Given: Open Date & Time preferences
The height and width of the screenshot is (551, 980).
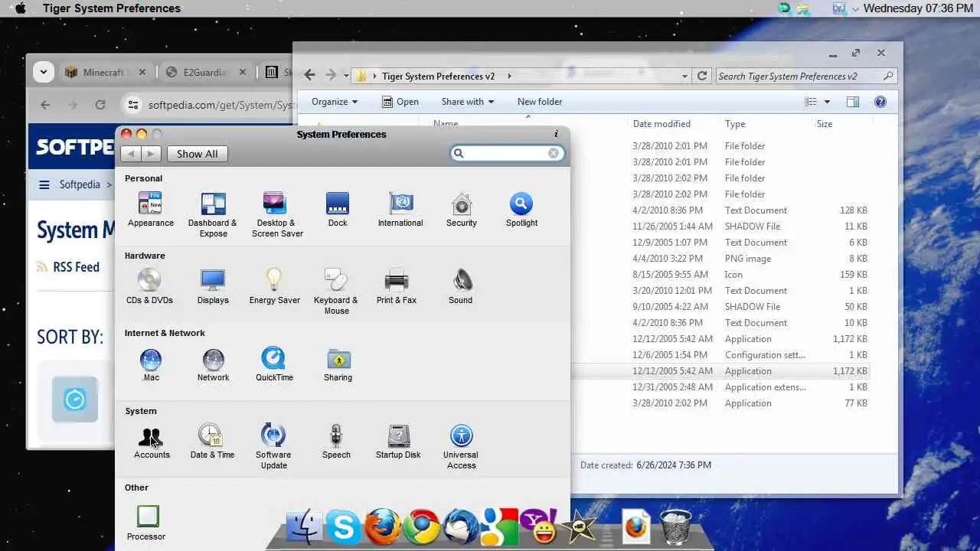Looking at the screenshot, I should pos(212,442).
